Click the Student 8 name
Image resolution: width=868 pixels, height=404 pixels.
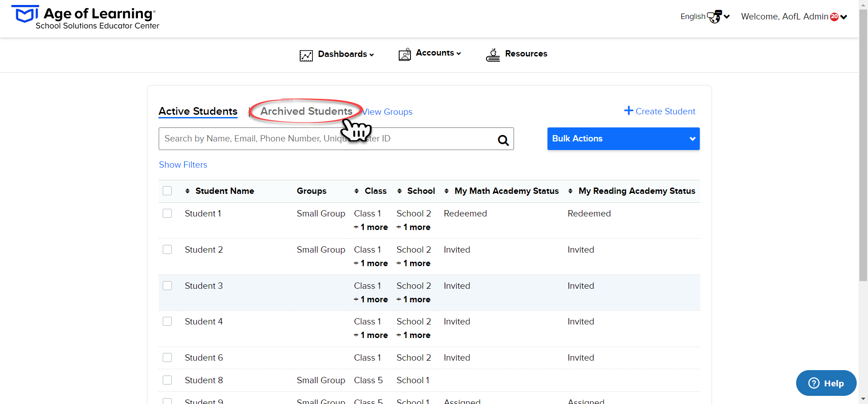pyautogui.click(x=204, y=380)
